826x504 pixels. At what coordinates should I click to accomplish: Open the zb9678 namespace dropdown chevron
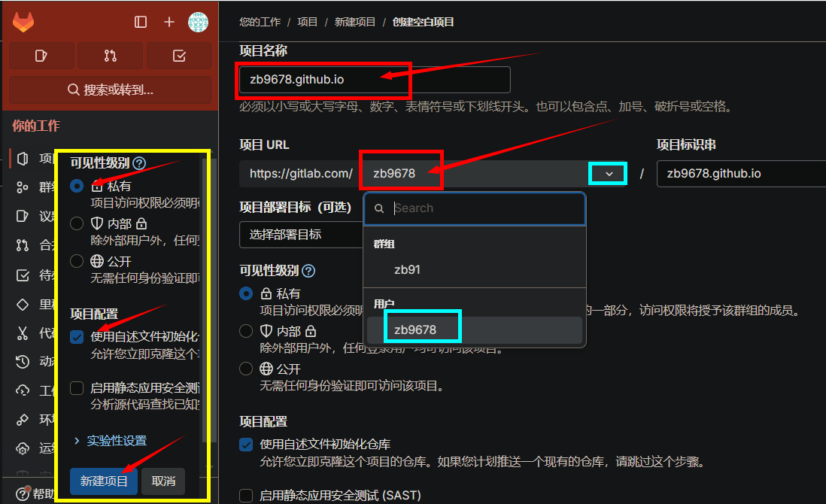(609, 174)
